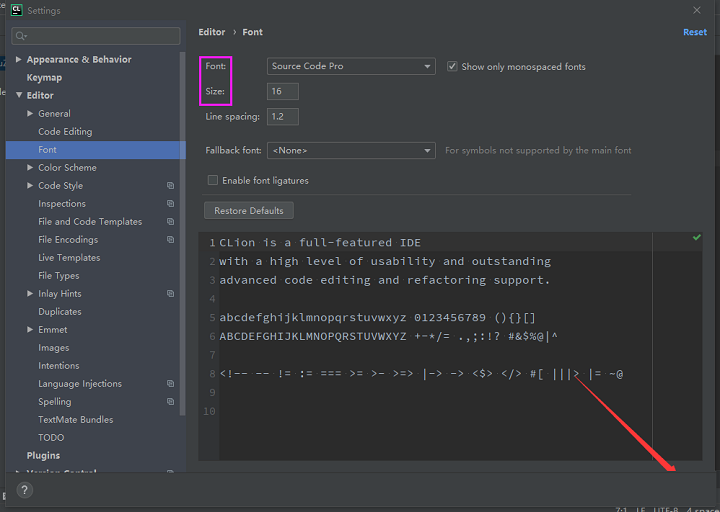Open Intentions settings page
The height and width of the screenshot is (512, 720).
point(58,366)
